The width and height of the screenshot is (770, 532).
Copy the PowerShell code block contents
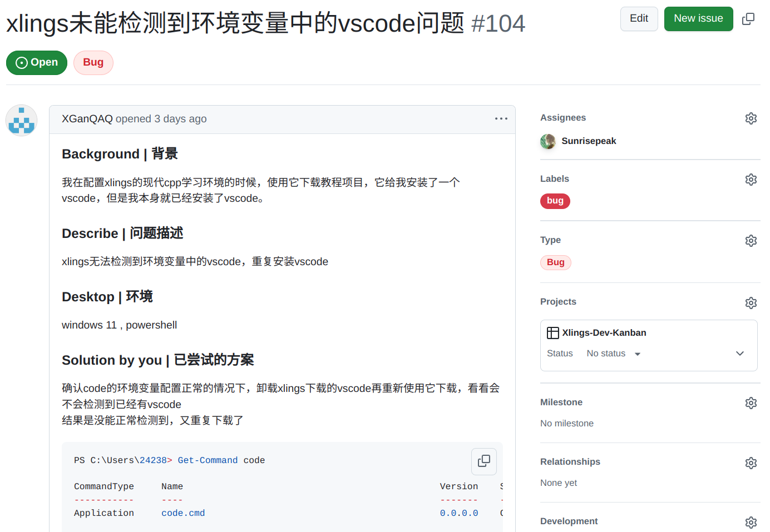(x=484, y=461)
